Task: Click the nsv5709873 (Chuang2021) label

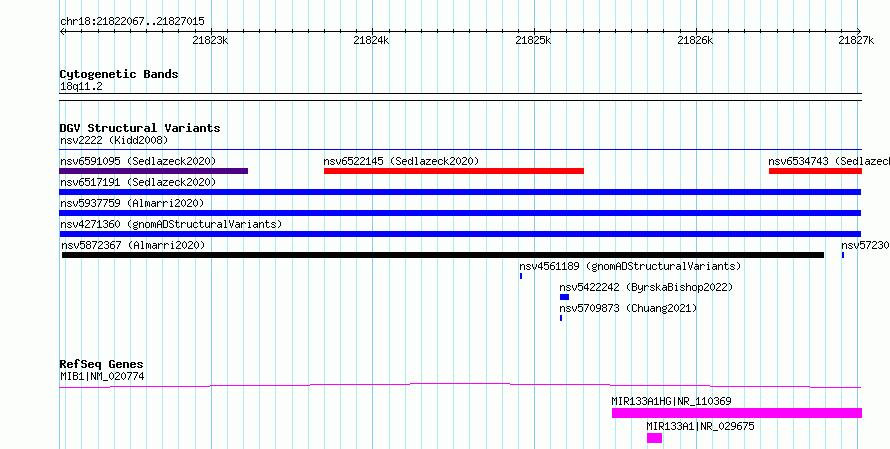Action: click(628, 308)
